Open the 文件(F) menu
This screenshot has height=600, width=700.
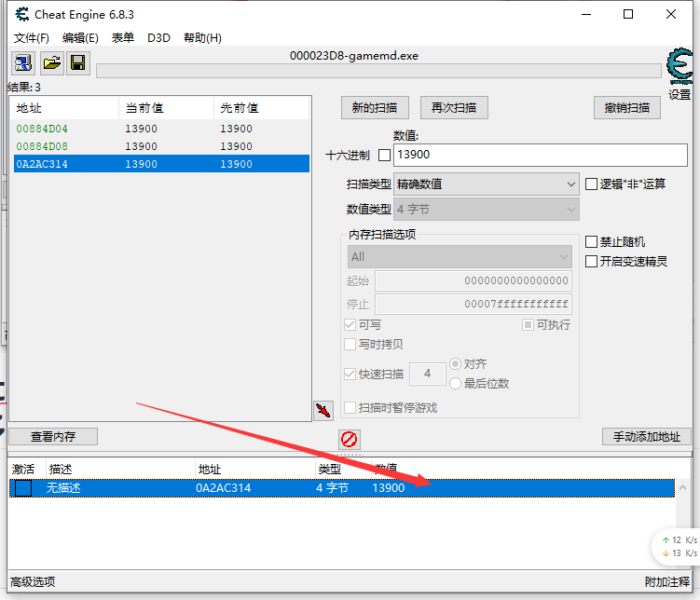click(x=31, y=38)
